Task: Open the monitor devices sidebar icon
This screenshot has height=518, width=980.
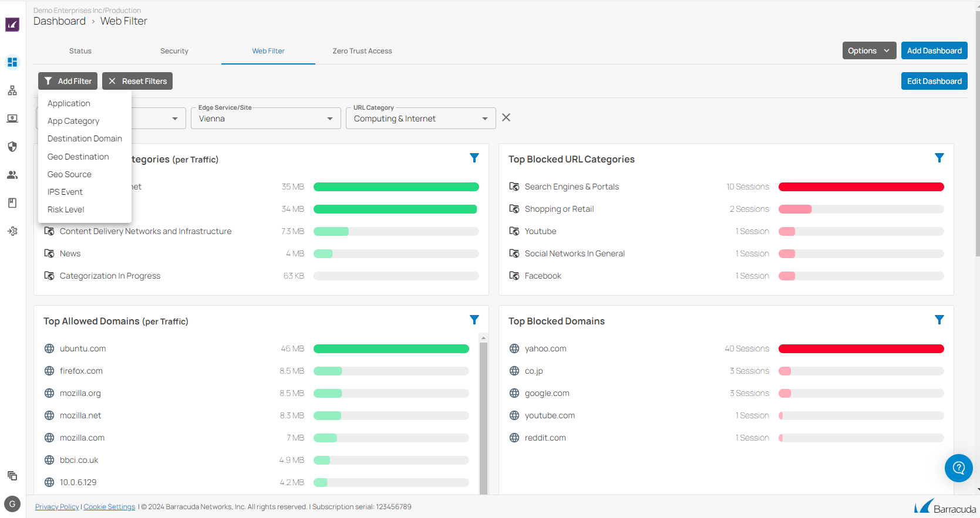Action: [12, 119]
